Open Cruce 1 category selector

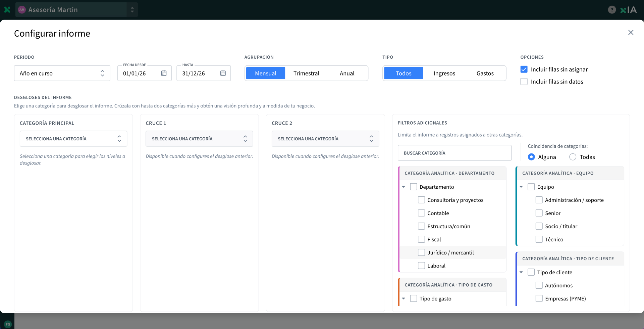click(x=199, y=139)
